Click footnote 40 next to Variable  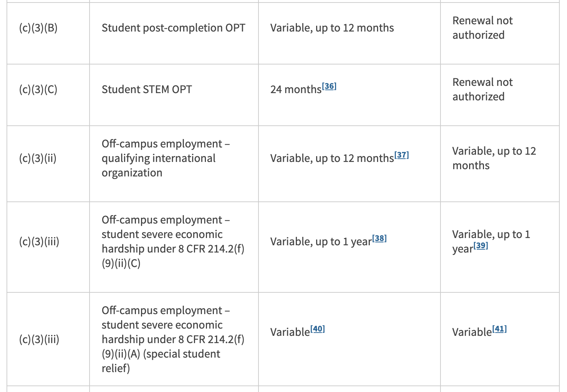click(318, 329)
